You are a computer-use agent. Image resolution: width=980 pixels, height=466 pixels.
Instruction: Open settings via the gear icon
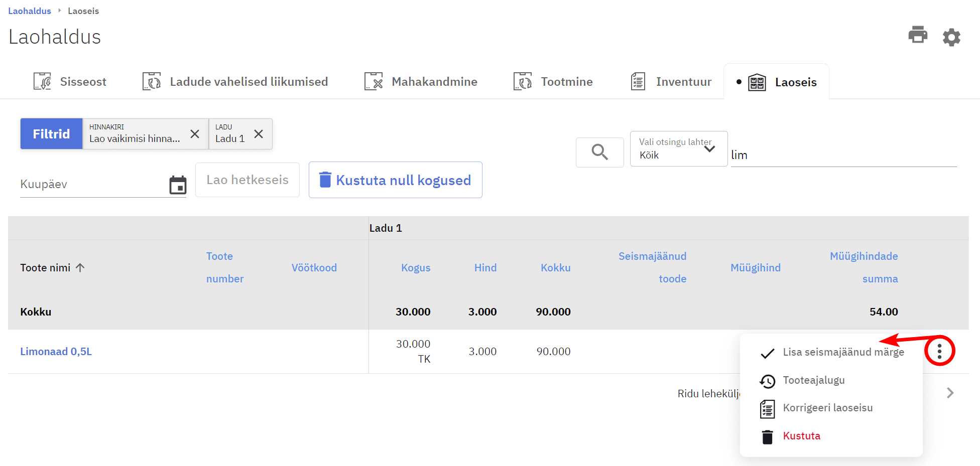[951, 37]
